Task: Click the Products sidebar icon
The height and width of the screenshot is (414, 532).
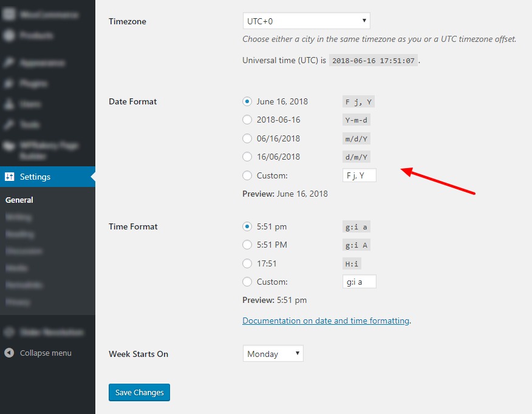Action: tap(10, 36)
